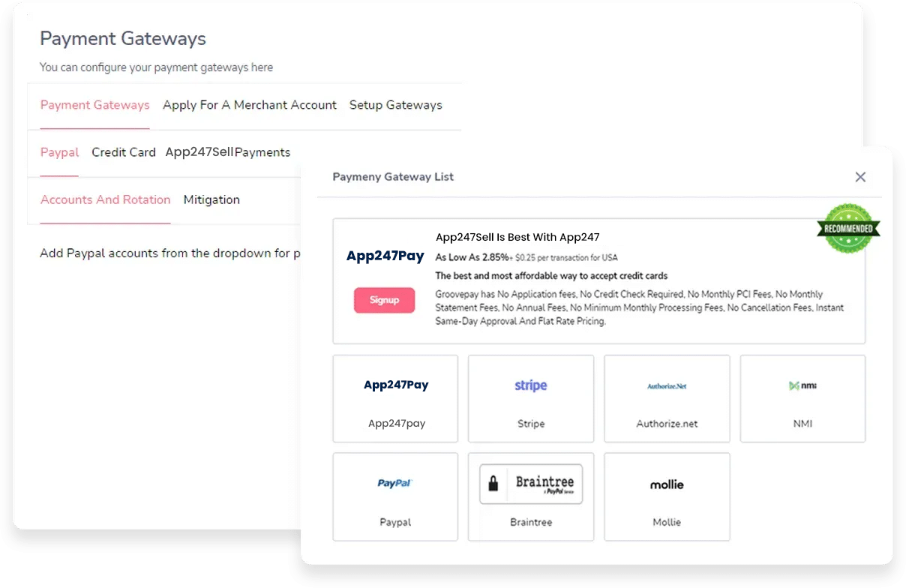Select the Authorize.net logo
Image resolution: width=906 pixels, height=588 pixels.
point(667,386)
